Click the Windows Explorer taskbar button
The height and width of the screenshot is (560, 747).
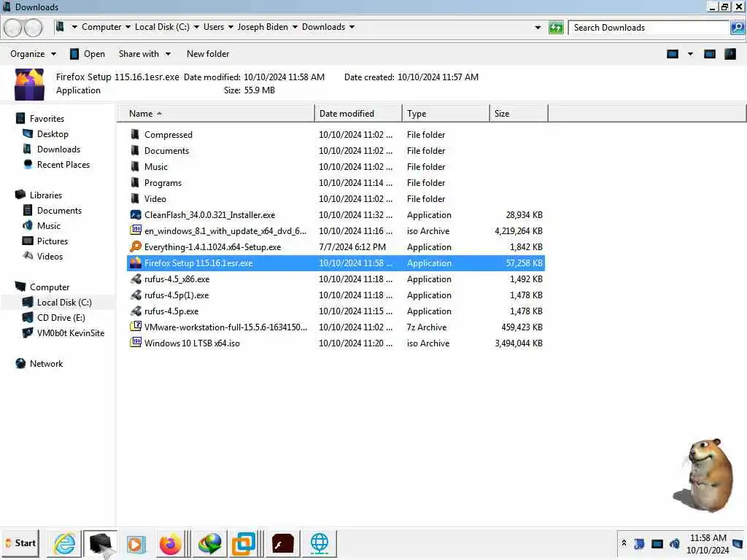click(x=101, y=543)
